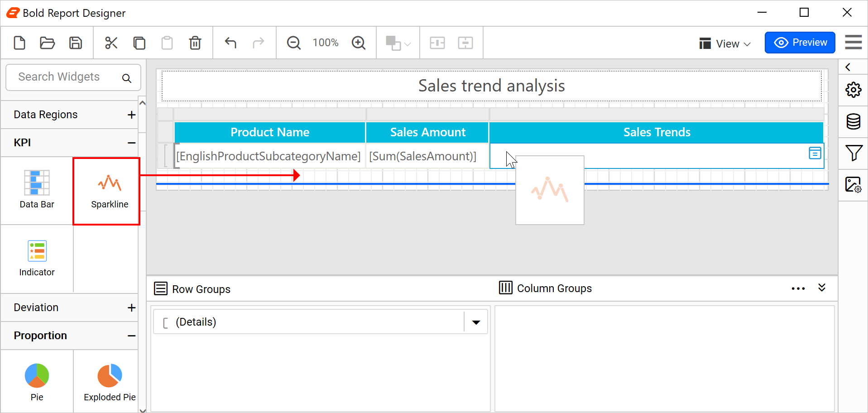Viewport: 868px width, 413px height.
Task: Select the Indicator widget
Action: coord(37,258)
